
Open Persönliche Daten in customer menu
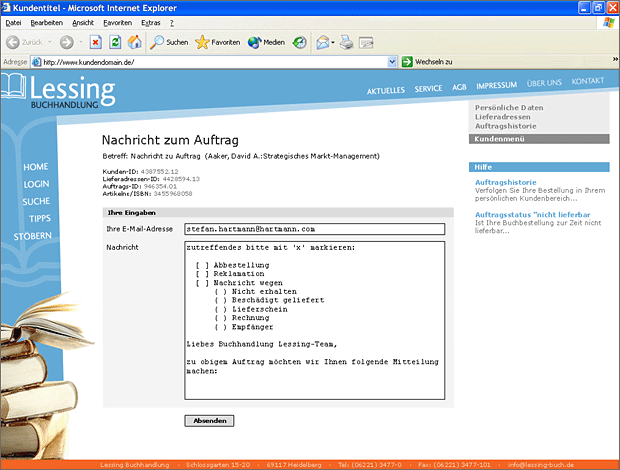pyautogui.click(x=509, y=108)
